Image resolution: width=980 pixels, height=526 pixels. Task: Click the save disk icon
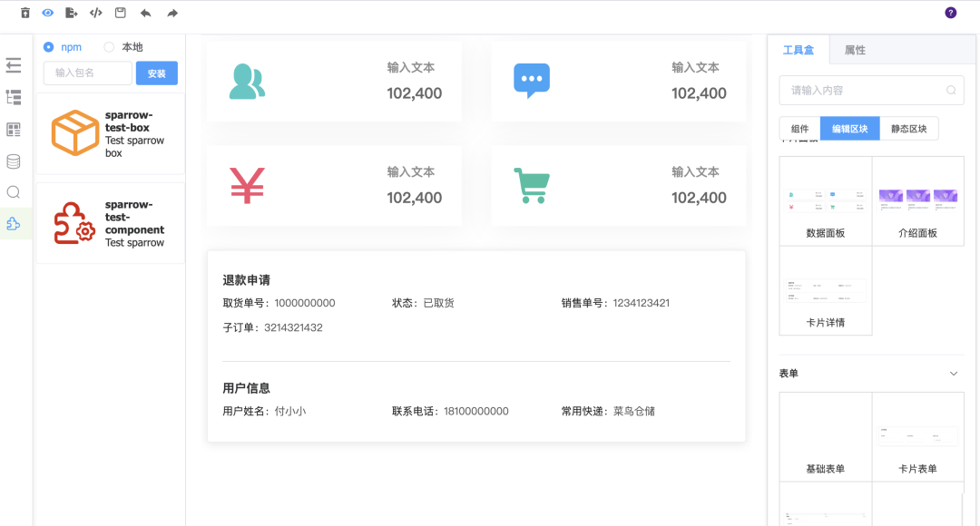(x=121, y=13)
